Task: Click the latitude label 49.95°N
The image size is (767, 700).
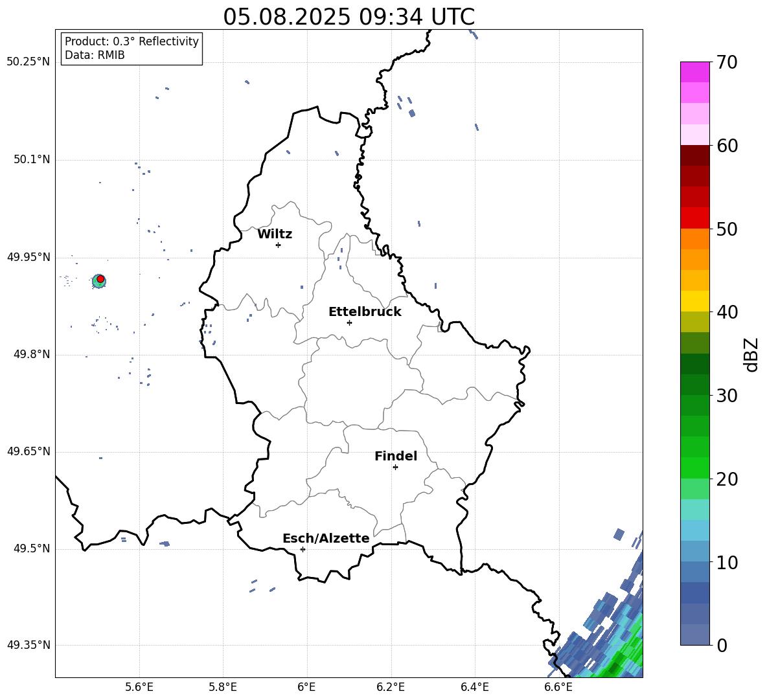Action: coord(29,256)
